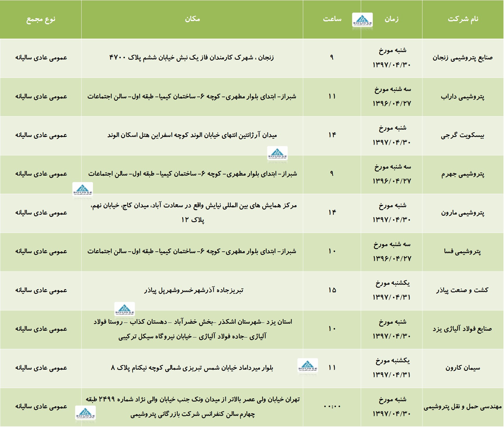
Task: Click the date cell for پتروشیمی جهرم
Action: pos(392,174)
